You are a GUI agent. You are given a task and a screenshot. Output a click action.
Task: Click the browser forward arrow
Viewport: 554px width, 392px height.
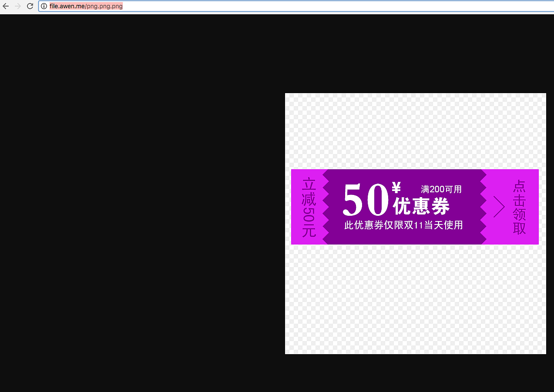[x=18, y=6]
